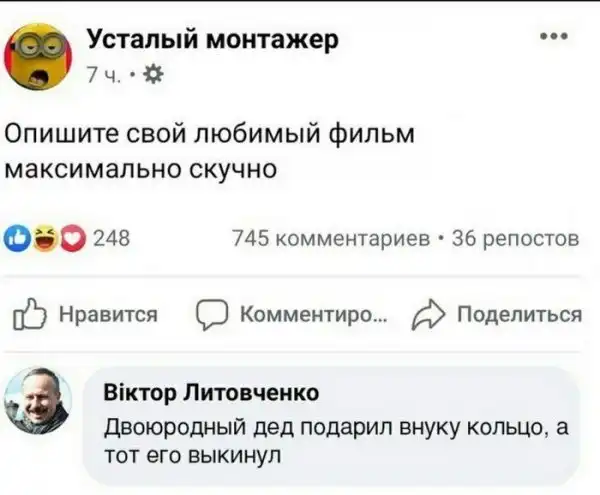600x495 pixels.
Task: Click the blue like reaction icon
Action: (15, 238)
